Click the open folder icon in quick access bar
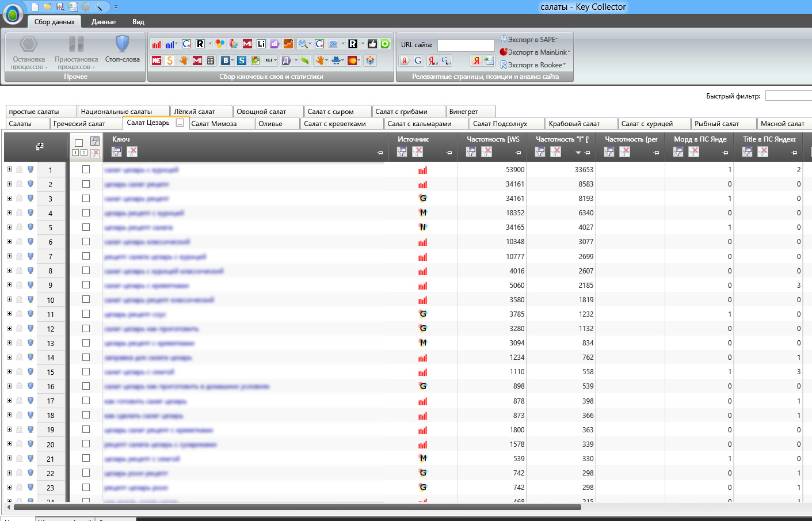Screen dimensions: 812x521 point(48,7)
